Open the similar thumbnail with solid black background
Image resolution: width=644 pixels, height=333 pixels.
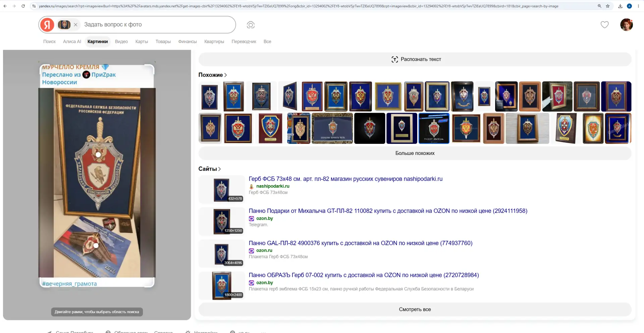370,128
